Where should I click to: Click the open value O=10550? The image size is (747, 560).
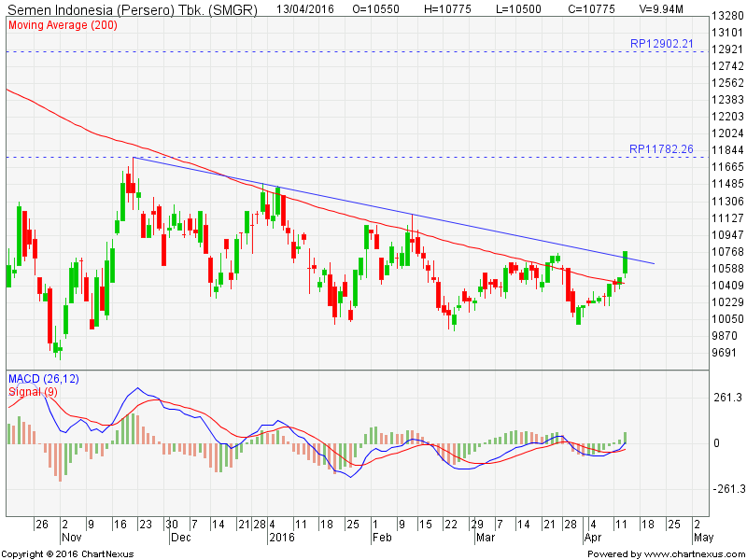click(x=375, y=9)
